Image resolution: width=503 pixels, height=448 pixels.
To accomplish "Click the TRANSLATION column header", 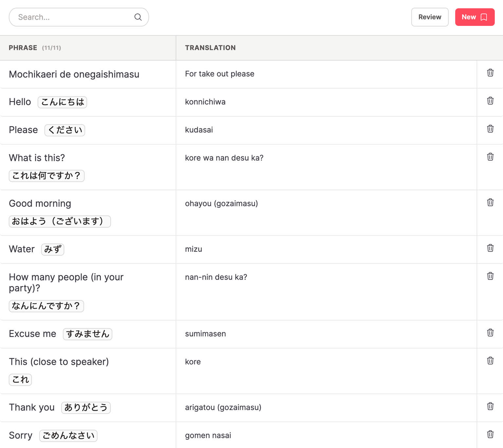I will pos(210,48).
